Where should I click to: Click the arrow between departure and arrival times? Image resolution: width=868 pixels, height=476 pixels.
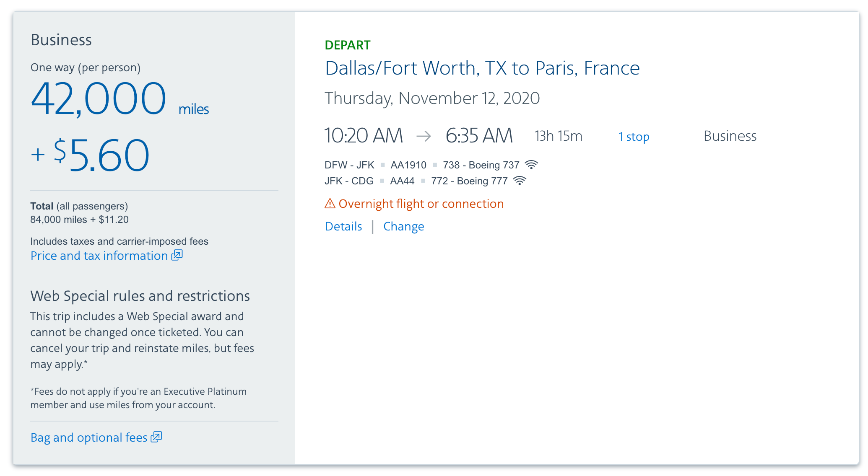point(424,136)
